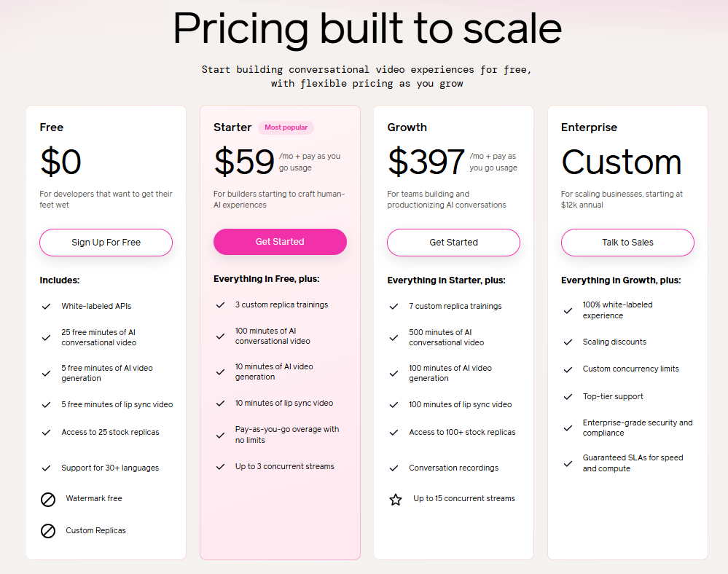Click Get Started under the Growth plan
The height and width of the screenshot is (574, 728).
click(453, 243)
